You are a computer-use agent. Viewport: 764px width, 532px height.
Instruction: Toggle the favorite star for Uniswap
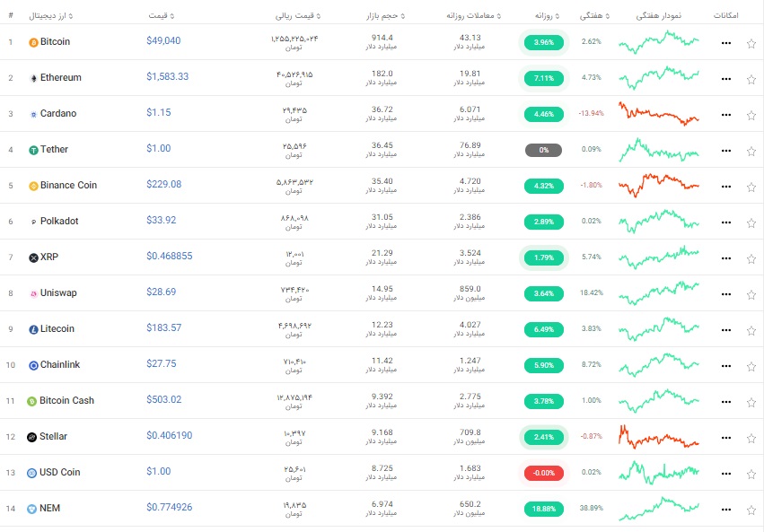click(x=751, y=295)
